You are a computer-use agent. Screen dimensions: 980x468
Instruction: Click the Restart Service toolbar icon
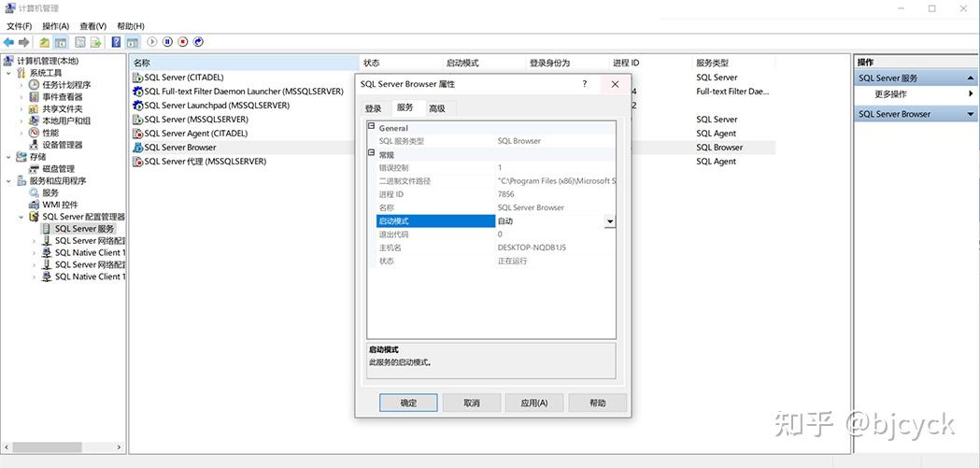[199, 42]
